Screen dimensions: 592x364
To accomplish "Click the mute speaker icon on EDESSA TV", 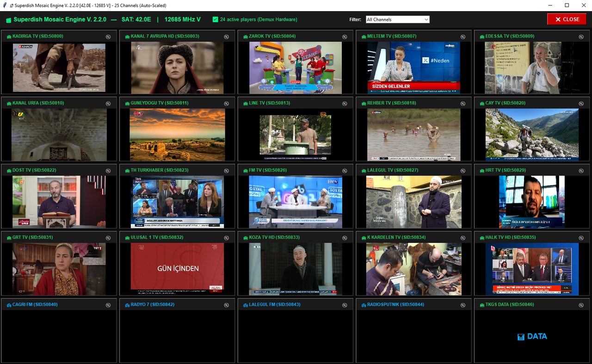I will (581, 36).
